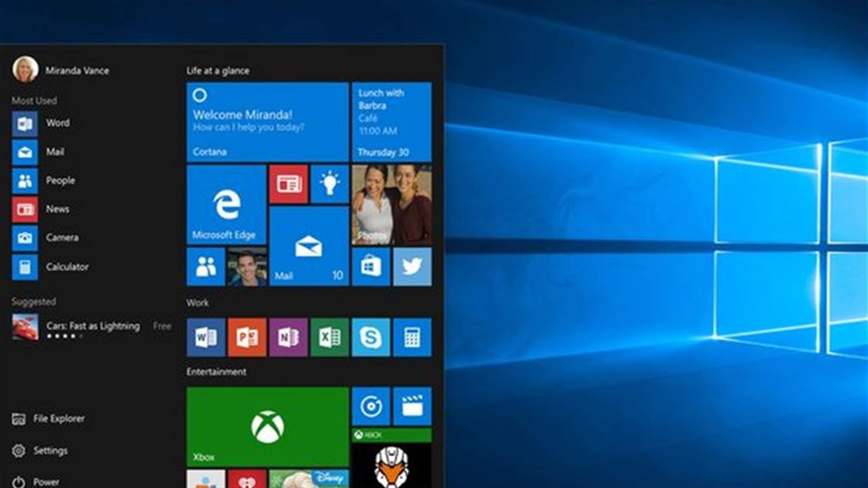This screenshot has width=868, height=488.
Task: Open the Skype tile
Action: click(371, 337)
